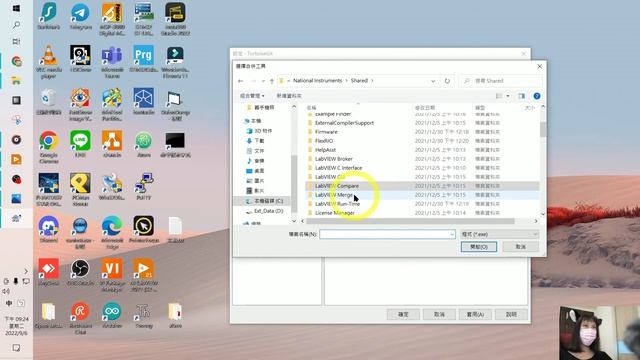Open the Windows Start button
This screenshot has width=640, height=360.
(x=16, y=8)
